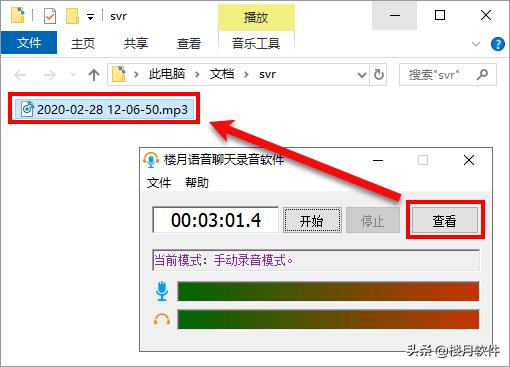510x367 pixels.
Task: Open the Customize Quick Access Toolbar dropdown
Action: coord(90,17)
